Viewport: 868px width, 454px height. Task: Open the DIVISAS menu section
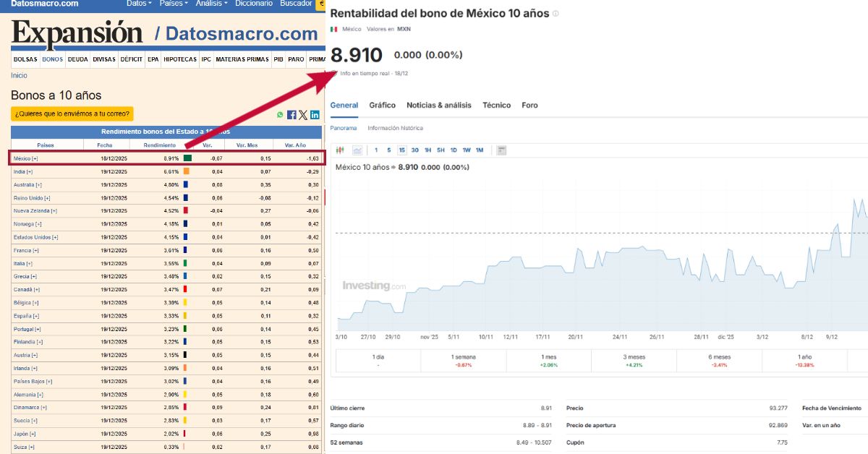pos(103,59)
